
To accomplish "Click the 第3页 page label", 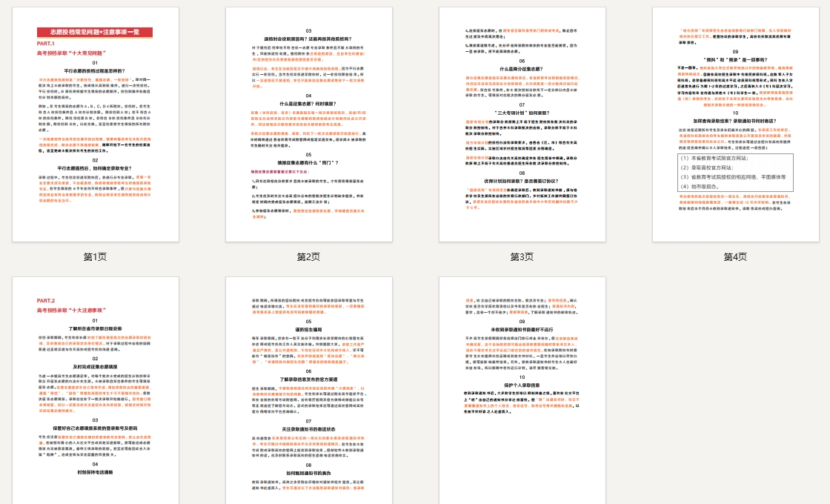I will 522,256.
